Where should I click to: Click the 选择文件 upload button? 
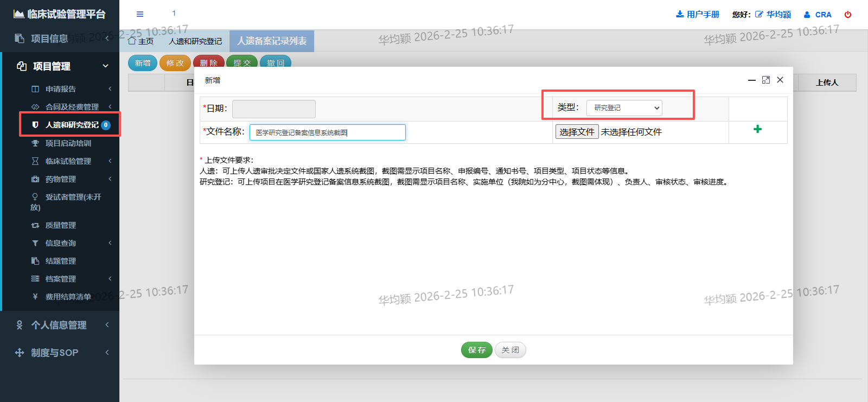(x=577, y=132)
